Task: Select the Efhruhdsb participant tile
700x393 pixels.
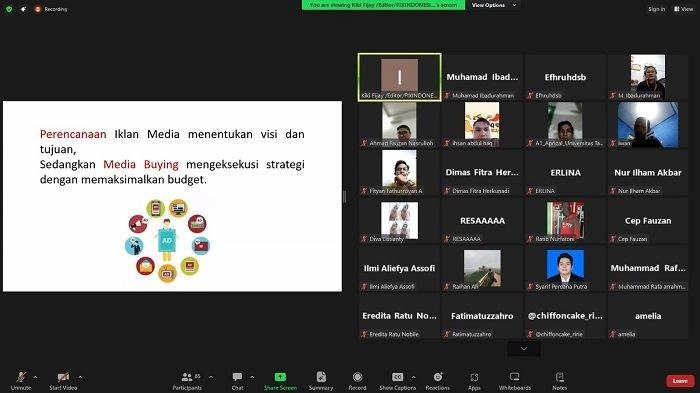Action: pos(565,77)
